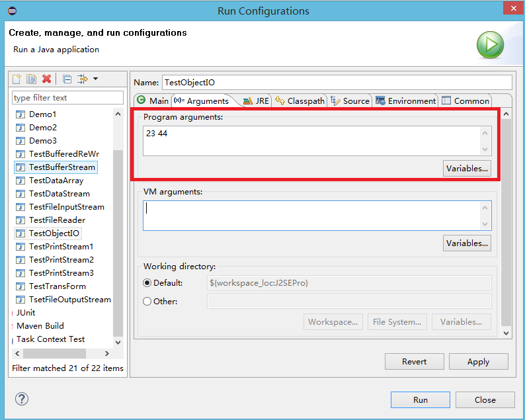Click the Name field
This screenshot has width=525, height=420.
337,83
